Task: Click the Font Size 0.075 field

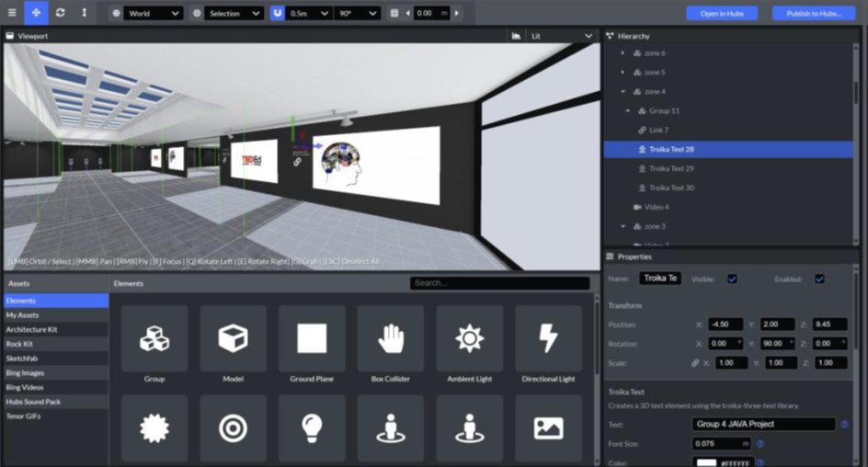Action: 721,444
